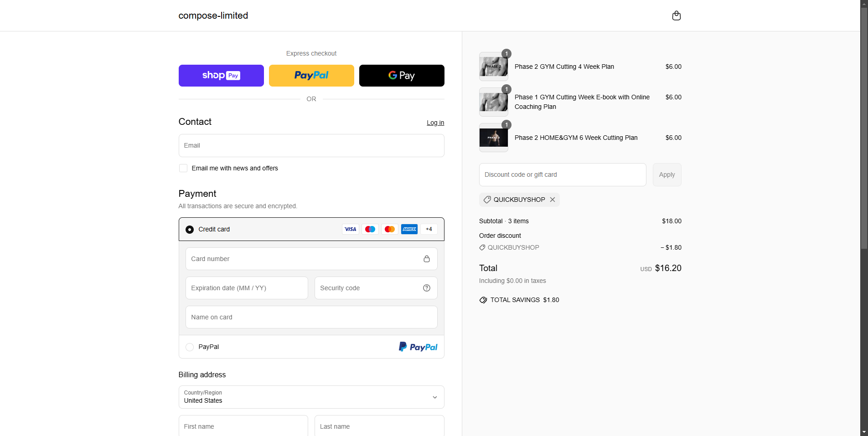Viewport: 868px width, 436px height.
Task: Focus the Security code field
Action: 376,288
